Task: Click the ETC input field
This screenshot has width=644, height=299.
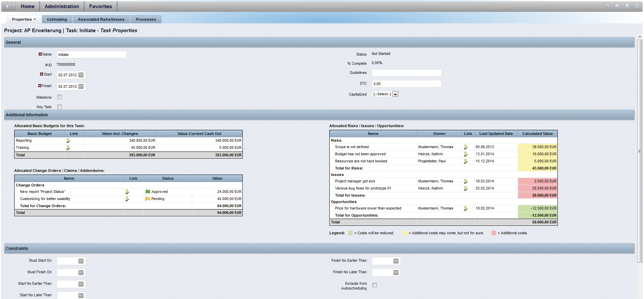Action: (407, 84)
